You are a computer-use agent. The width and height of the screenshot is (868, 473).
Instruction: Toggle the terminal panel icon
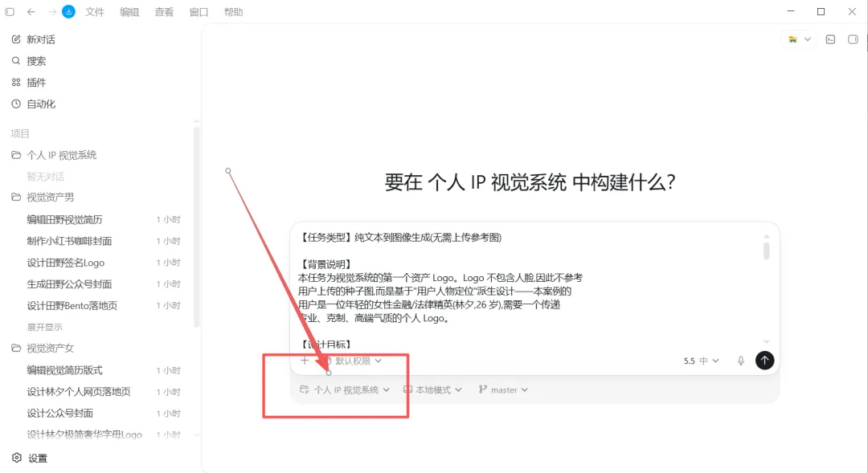(830, 39)
